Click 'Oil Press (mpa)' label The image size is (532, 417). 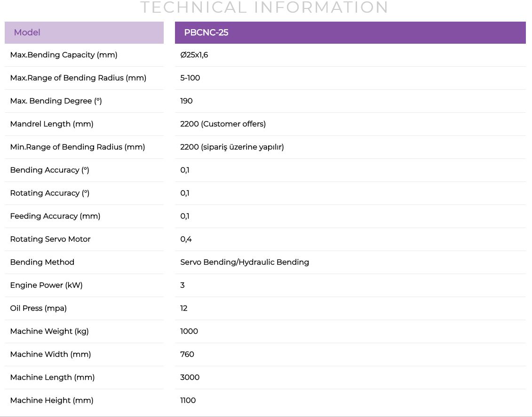point(39,308)
